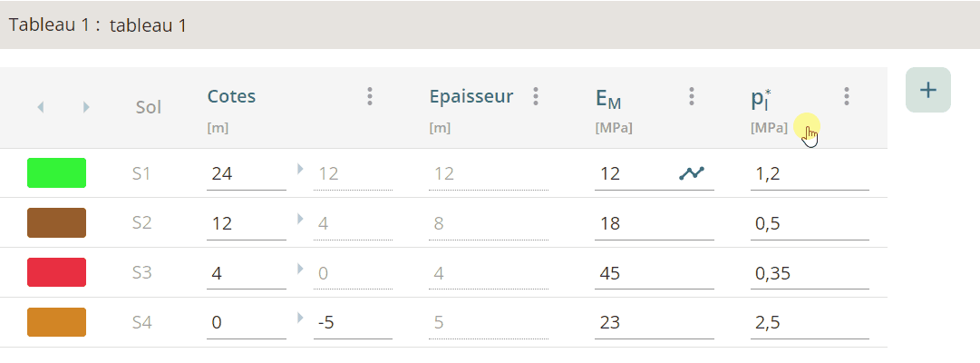
Task: Expand the S4 cotes arrow
Action: tap(300, 318)
